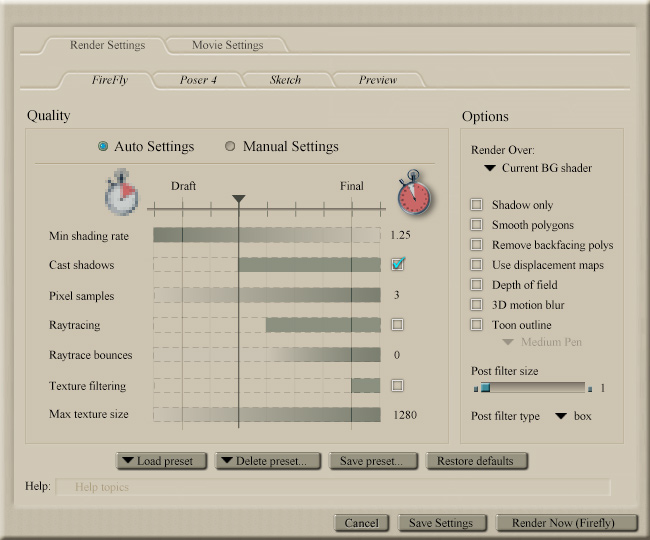
Task: Click the Min shading rate bar
Action: point(267,235)
